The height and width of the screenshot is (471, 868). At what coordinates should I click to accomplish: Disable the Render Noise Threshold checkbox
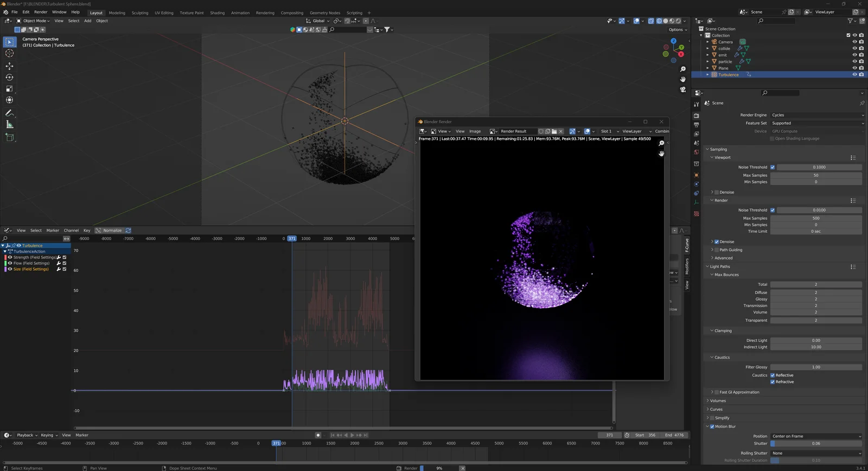tap(773, 210)
